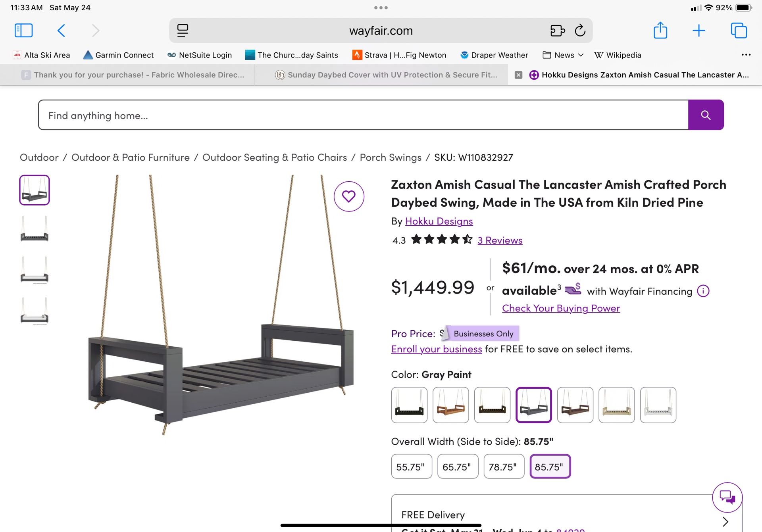Select the 55.75 inch width option
This screenshot has height=532, width=762.
(x=412, y=467)
